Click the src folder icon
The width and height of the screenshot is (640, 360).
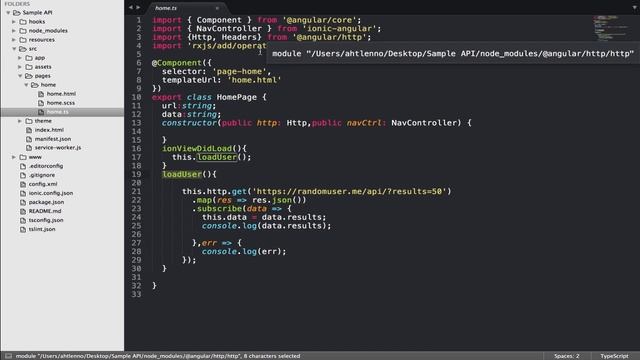23,49
